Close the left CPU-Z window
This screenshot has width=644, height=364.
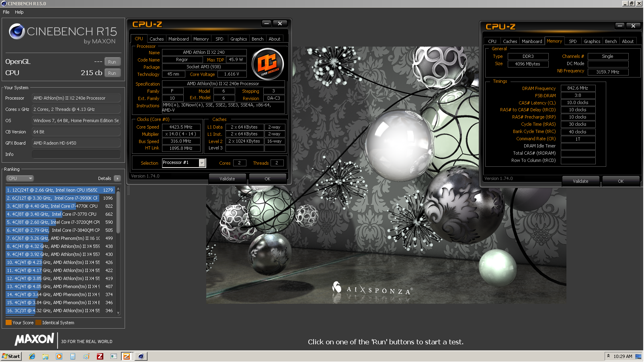[x=280, y=24]
